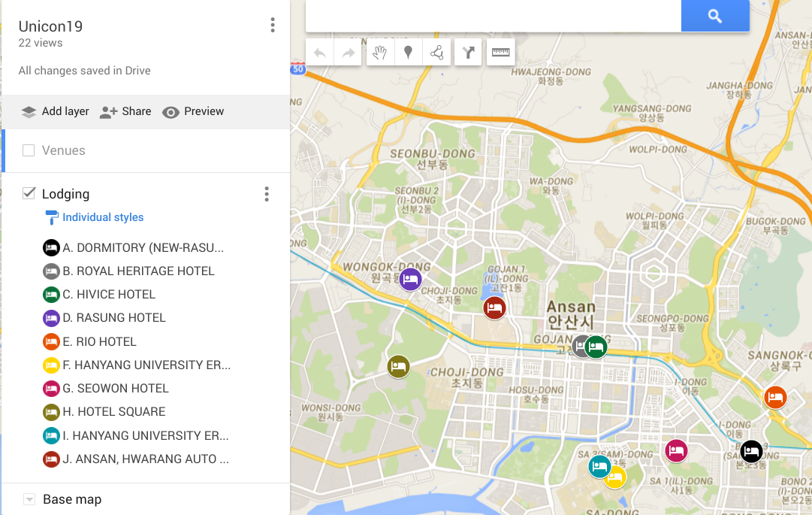Select E. RIO HOTEL item

coord(99,342)
